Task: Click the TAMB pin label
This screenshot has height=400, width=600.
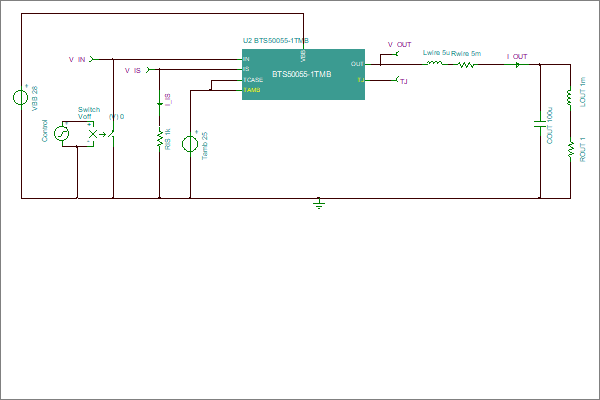Action: tap(252, 90)
